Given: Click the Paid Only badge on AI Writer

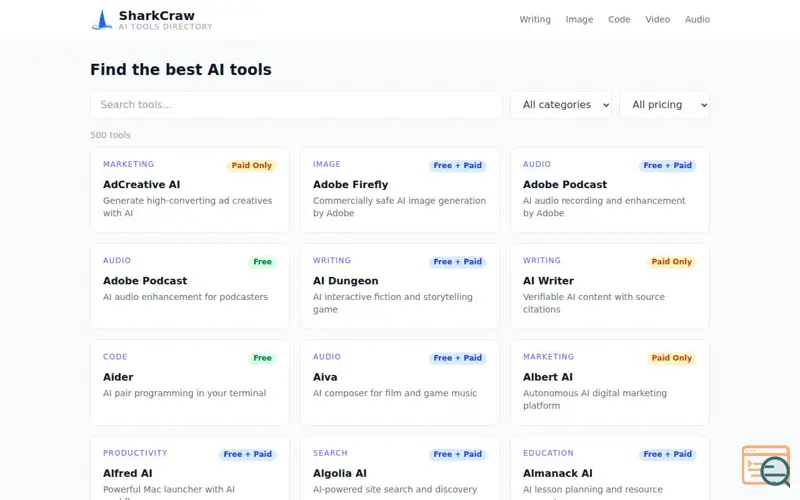Looking at the screenshot, I should tap(671, 262).
